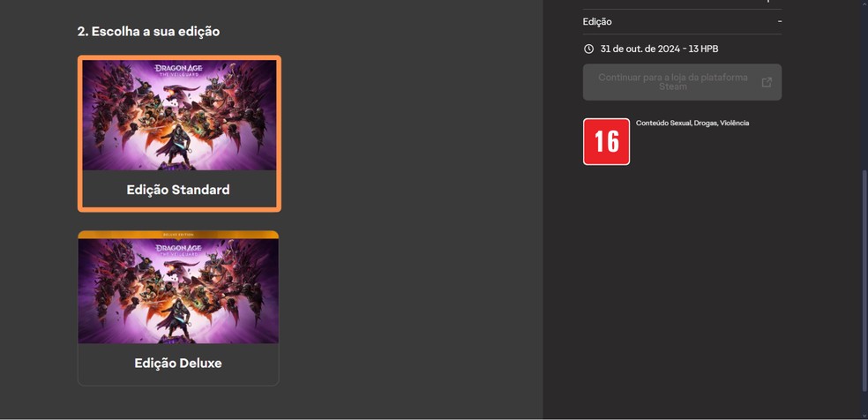The height and width of the screenshot is (420, 868).
Task: Click the clock icon beside release date
Action: (588, 49)
